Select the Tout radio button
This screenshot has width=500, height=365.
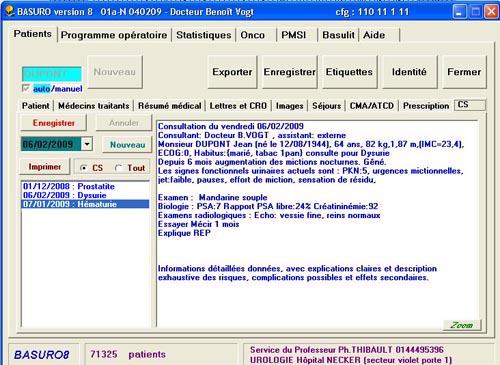tap(118, 168)
